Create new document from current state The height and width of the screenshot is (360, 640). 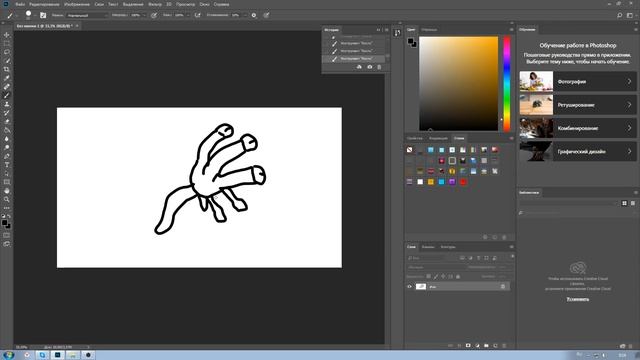pyautogui.click(x=359, y=67)
